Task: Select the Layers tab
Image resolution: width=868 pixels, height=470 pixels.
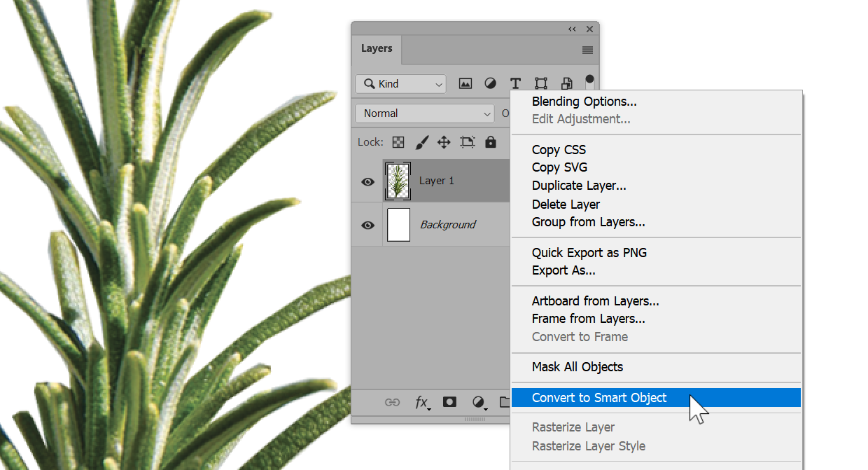Action: (x=377, y=48)
